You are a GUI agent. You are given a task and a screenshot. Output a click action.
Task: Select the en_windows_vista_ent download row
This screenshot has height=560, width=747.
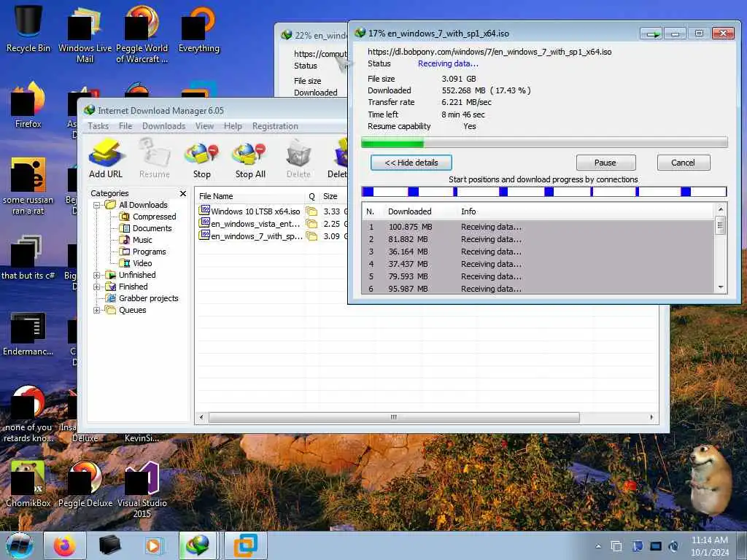pyautogui.click(x=272, y=224)
